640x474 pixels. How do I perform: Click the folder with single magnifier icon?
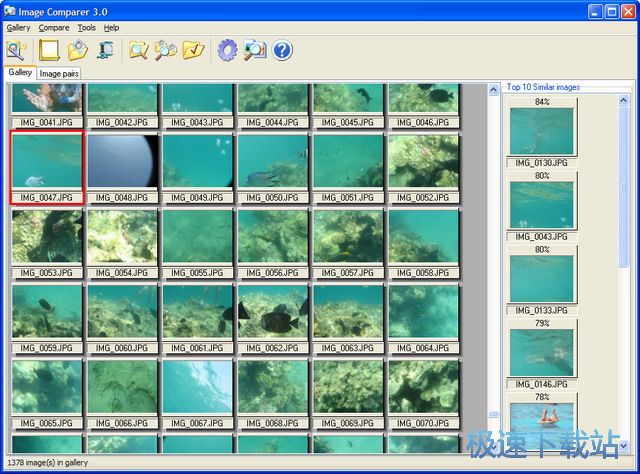tap(138, 50)
